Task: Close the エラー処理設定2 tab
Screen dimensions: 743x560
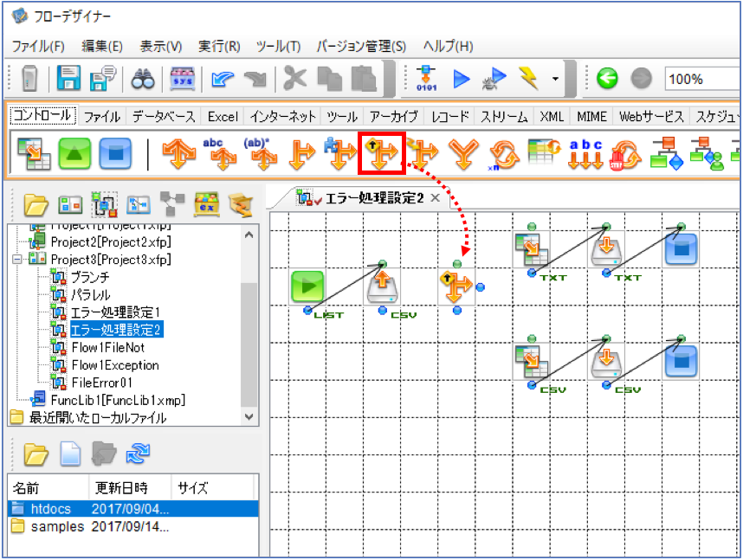Action: pos(435,198)
